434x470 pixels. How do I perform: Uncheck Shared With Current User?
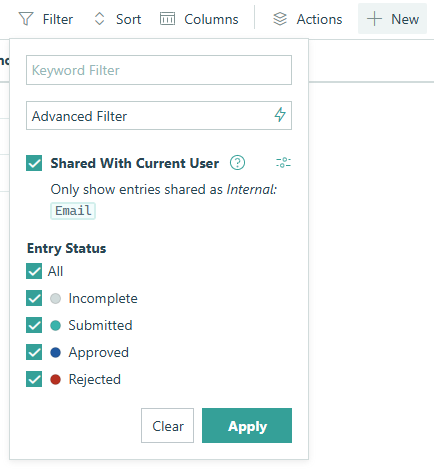(34, 163)
